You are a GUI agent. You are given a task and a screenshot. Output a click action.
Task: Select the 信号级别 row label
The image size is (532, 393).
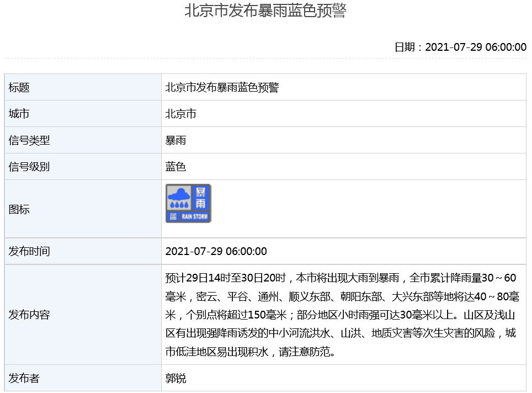tap(29, 167)
